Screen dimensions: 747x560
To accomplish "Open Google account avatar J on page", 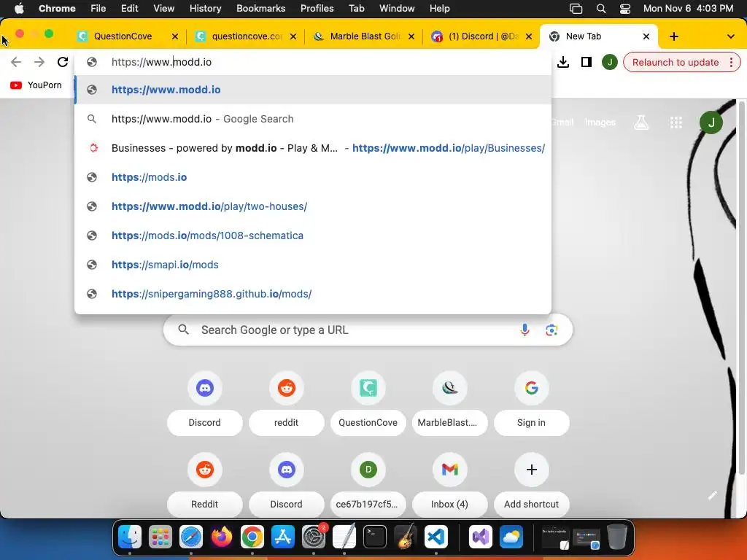I will (711, 122).
